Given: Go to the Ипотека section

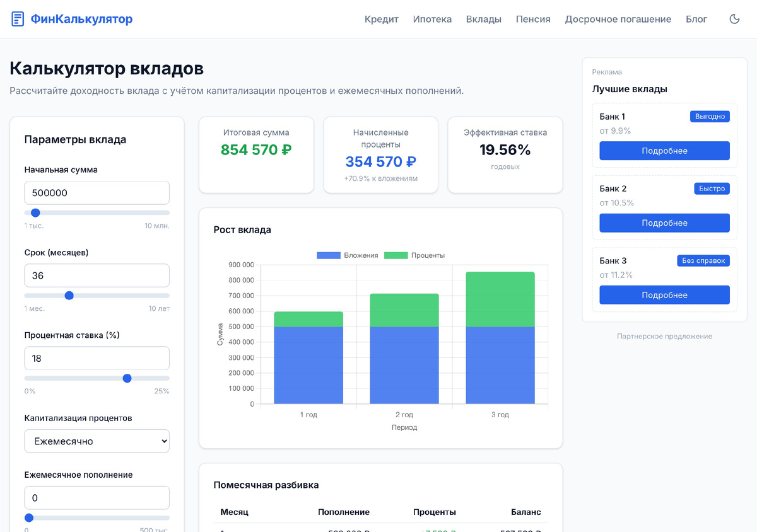Looking at the screenshot, I should click(x=432, y=19).
